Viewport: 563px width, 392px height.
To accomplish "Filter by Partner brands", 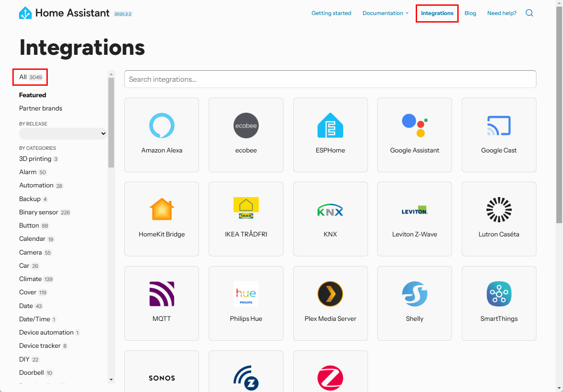I will (41, 108).
